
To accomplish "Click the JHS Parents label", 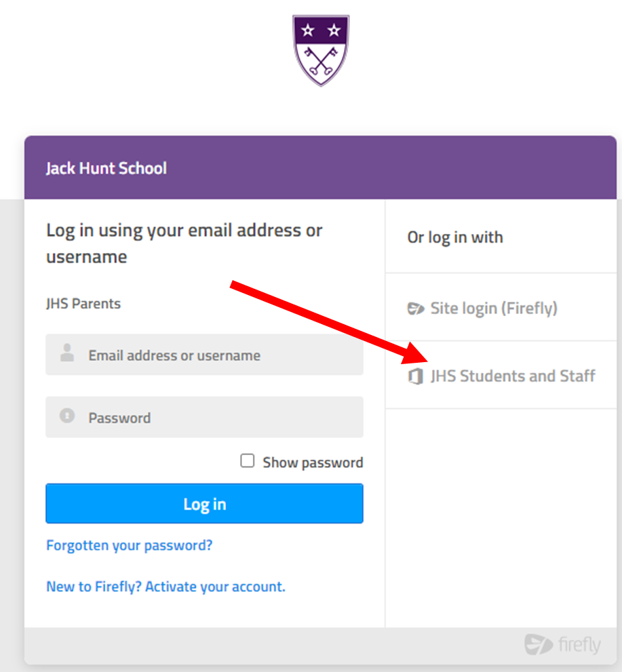I will (x=83, y=304).
